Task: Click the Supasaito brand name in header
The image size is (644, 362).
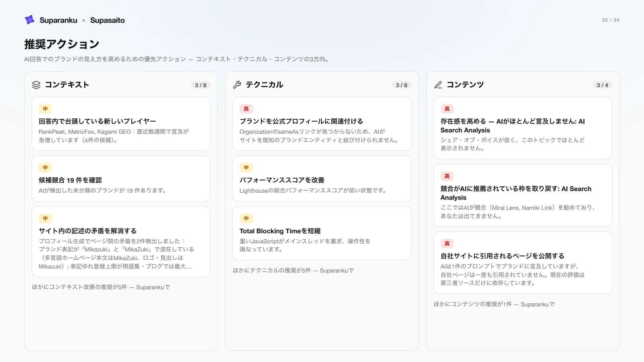Action: [107, 20]
